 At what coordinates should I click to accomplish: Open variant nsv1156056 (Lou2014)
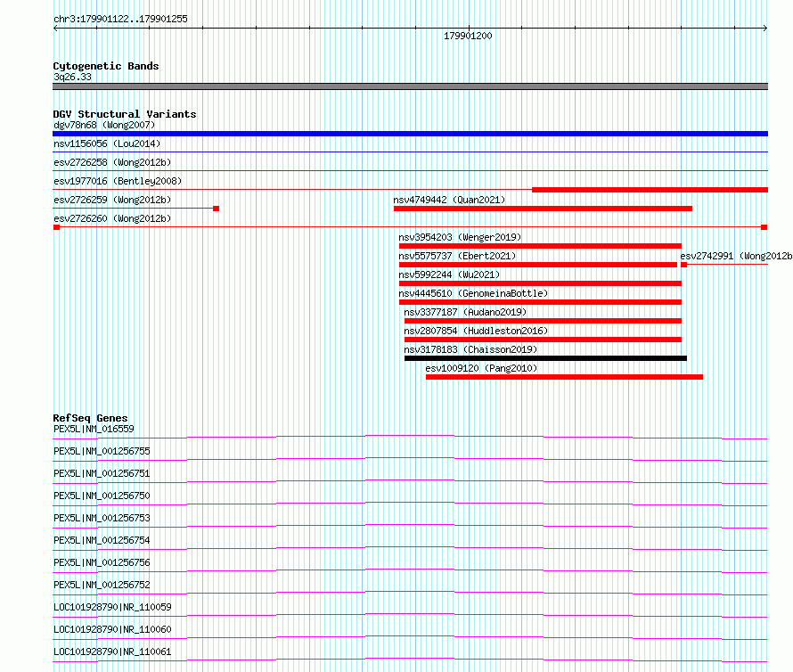107,143
